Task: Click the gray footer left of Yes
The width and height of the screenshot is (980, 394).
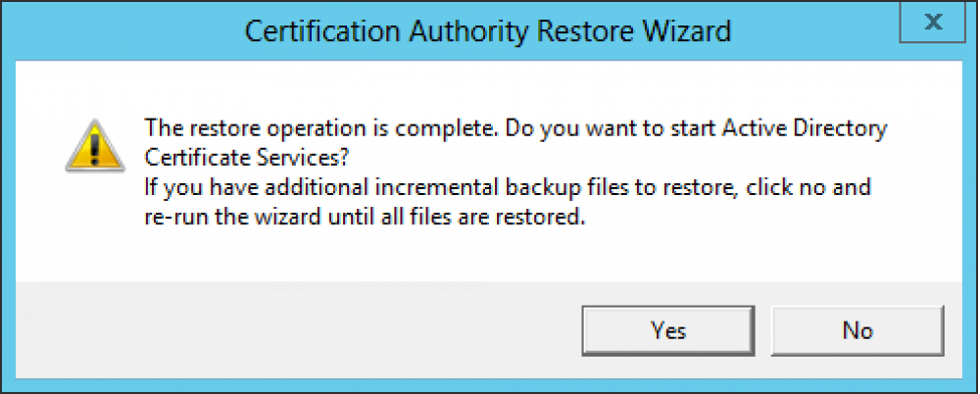Action: click(x=294, y=330)
